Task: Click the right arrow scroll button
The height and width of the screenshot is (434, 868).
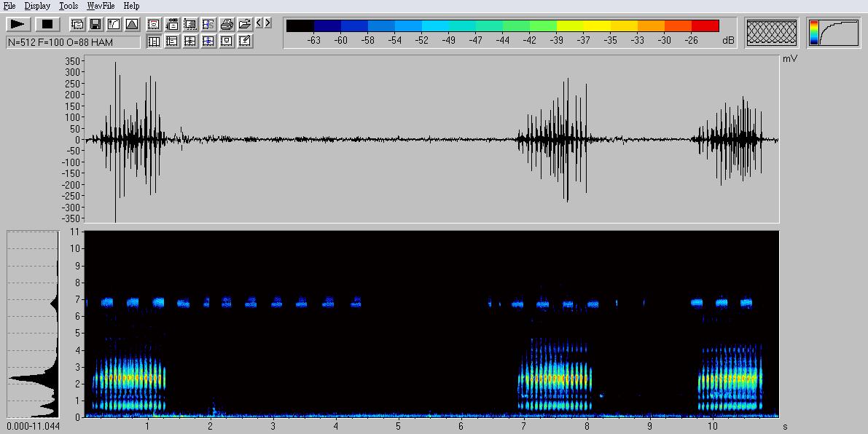Action: pos(268,23)
